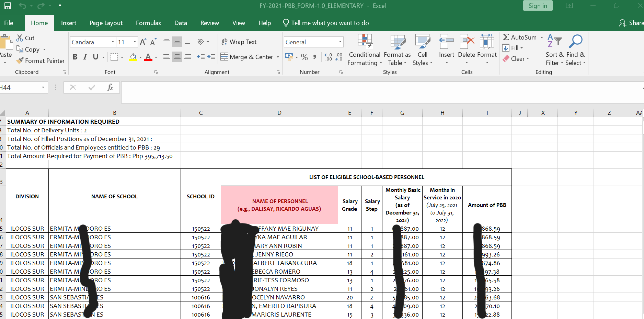Increase font size with larger A icon

pos(143,42)
